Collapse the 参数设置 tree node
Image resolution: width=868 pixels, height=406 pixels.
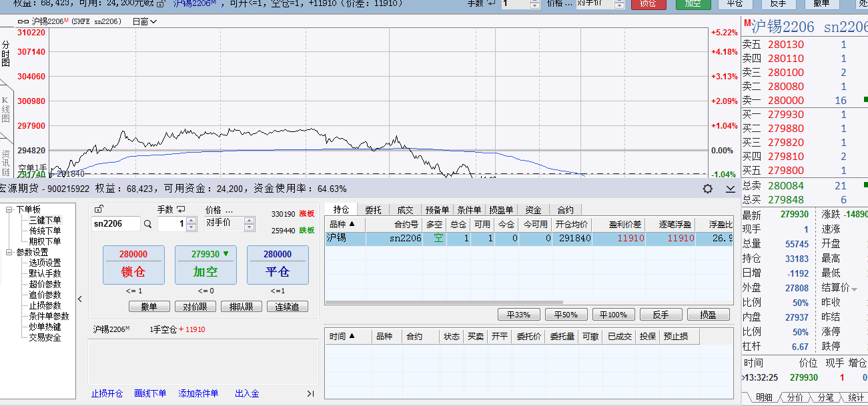[9, 253]
